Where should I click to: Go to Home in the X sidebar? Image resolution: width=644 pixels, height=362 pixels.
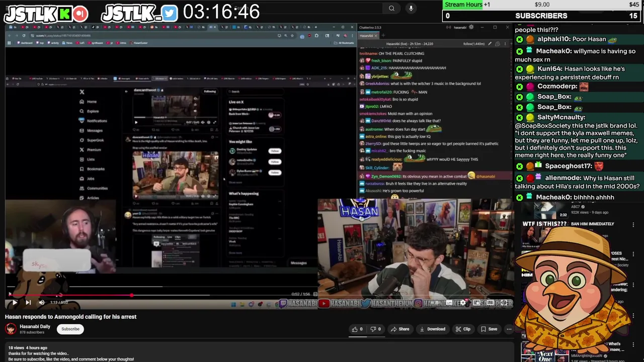[88, 102]
